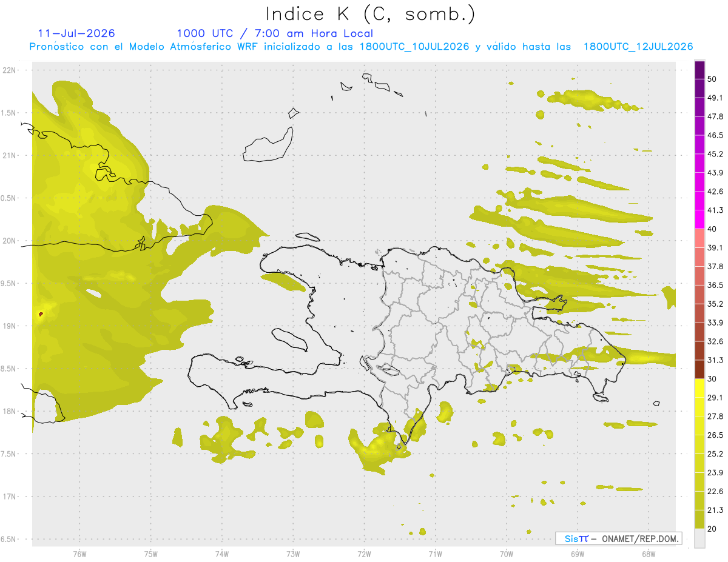
Task: Click the '39.1' color bar label
Action: 715,248
